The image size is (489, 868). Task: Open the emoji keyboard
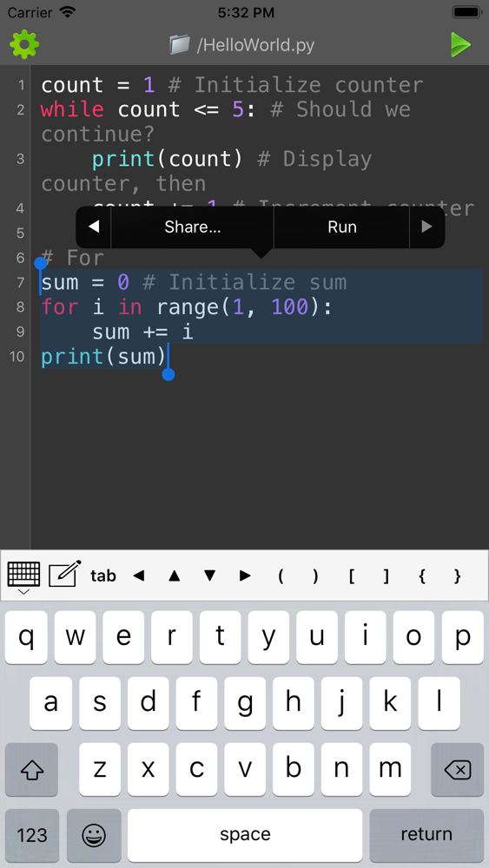(94, 835)
